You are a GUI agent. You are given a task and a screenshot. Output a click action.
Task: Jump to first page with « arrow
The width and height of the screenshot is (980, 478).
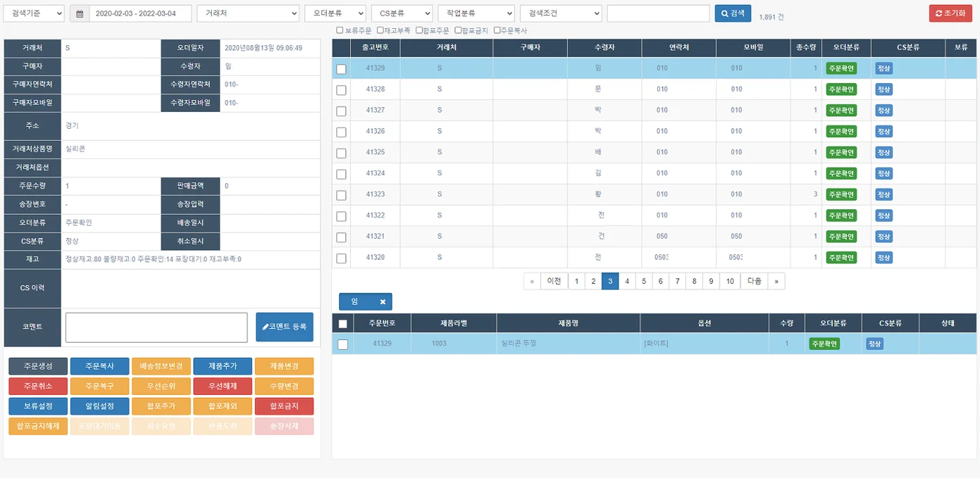[x=532, y=281]
